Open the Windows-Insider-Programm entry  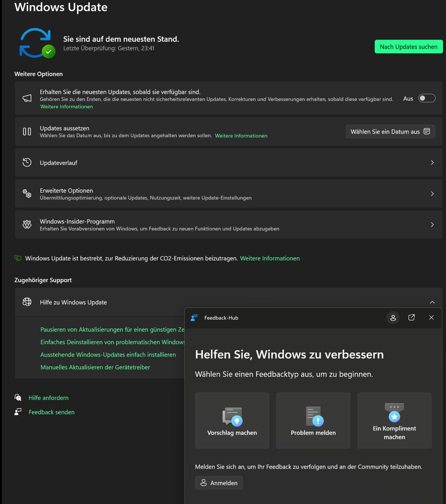(228, 224)
